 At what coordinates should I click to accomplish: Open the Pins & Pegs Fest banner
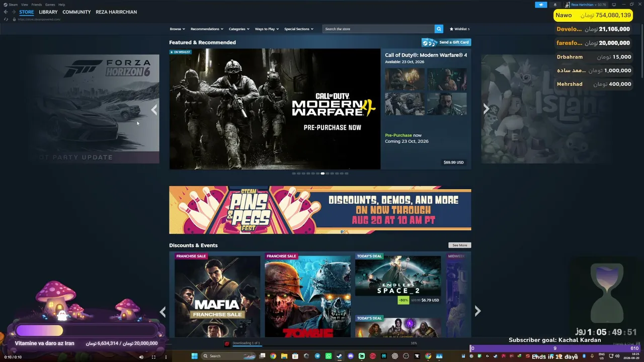click(320, 210)
